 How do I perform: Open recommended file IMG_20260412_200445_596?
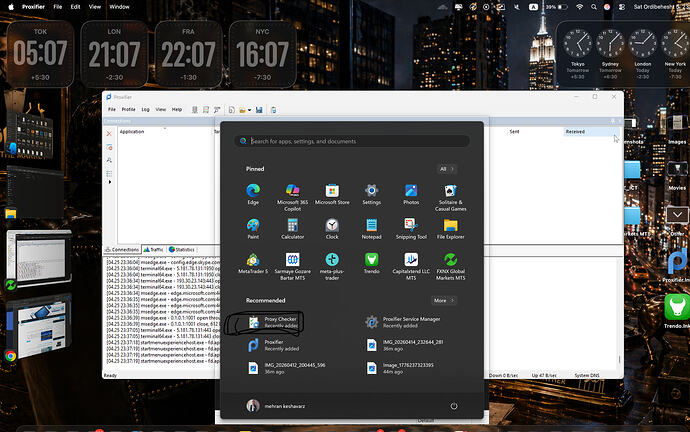(287, 369)
